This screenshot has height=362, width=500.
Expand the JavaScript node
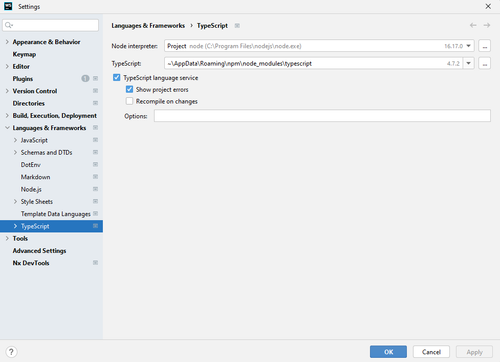pos(15,140)
